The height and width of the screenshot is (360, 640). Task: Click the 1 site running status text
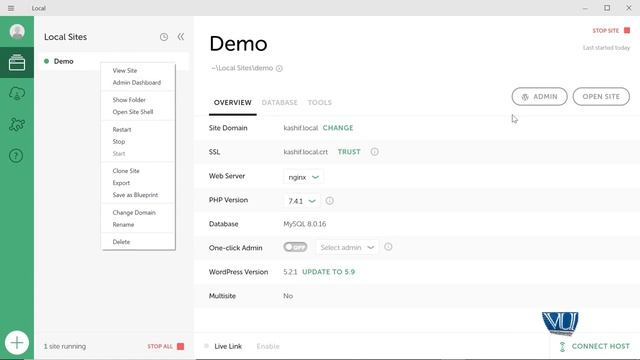coord(65,346)
